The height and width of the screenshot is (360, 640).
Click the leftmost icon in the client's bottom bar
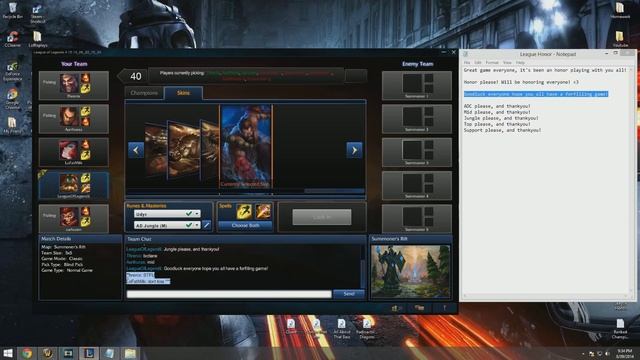(396, 308)
